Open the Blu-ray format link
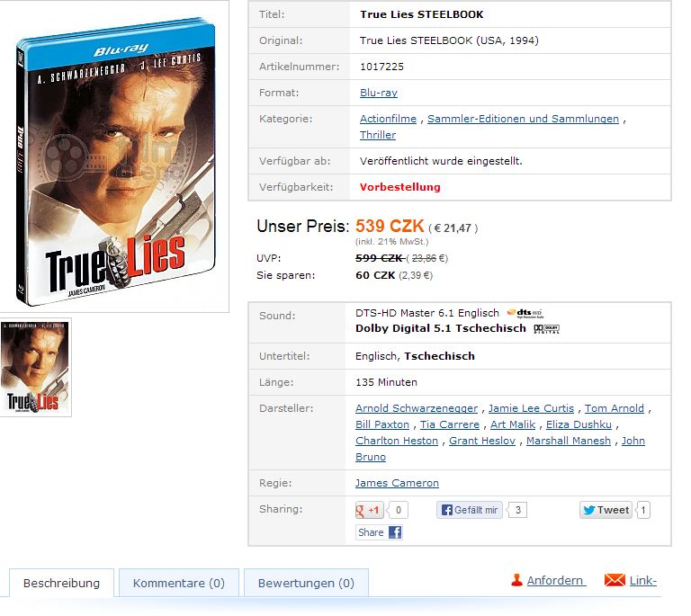This screenshot has width=691, height=616. (x=379, y=93)
